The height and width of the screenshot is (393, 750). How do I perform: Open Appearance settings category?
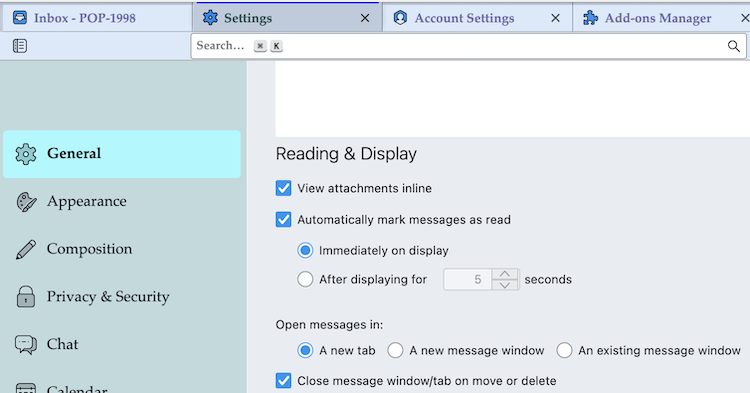pos(122,201)
